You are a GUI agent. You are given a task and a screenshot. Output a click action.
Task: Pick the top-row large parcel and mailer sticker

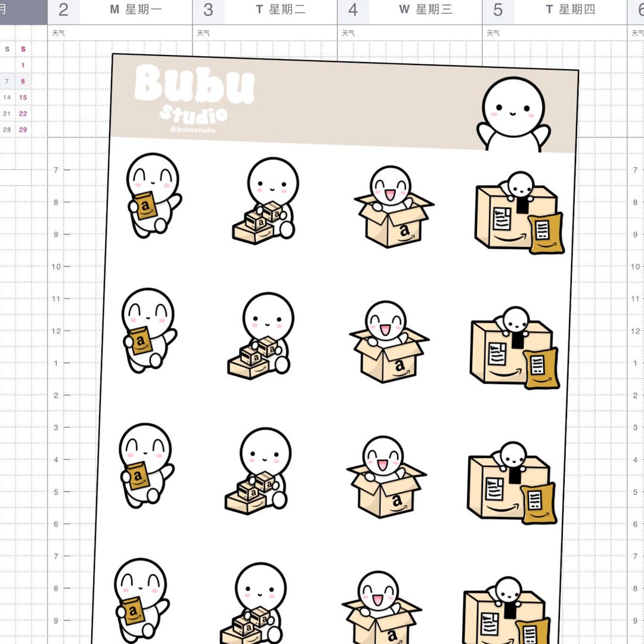(x=519, y=213)
